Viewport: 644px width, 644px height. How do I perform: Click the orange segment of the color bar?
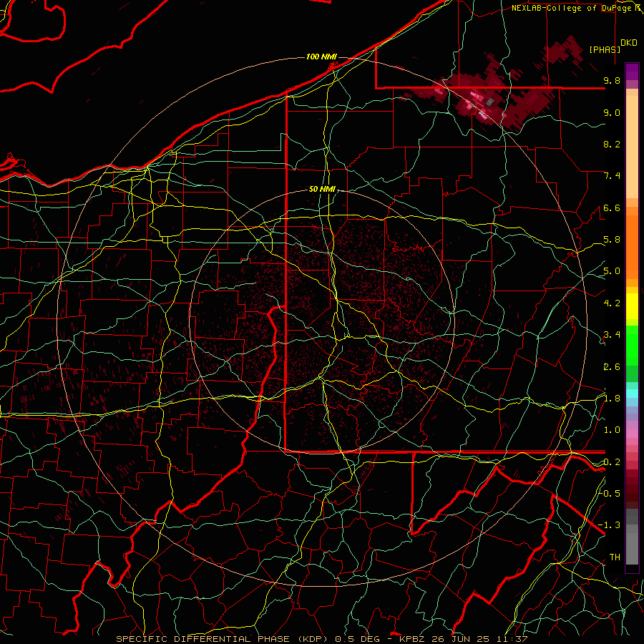pyautogui.click(x=632, y=247)
